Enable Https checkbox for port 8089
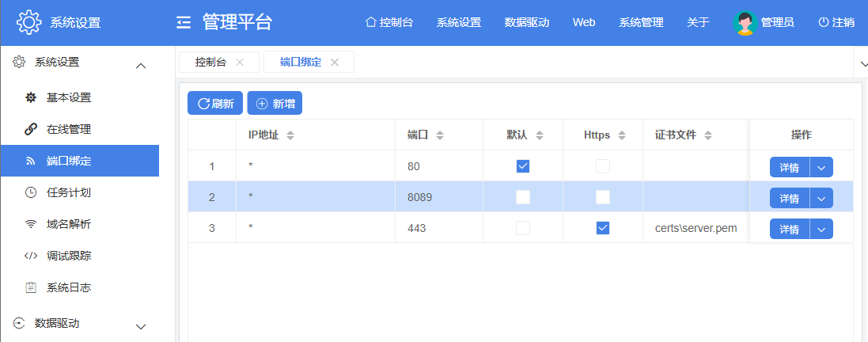The width and height of the screenshot is (868, 342). [x=603, y=197]
